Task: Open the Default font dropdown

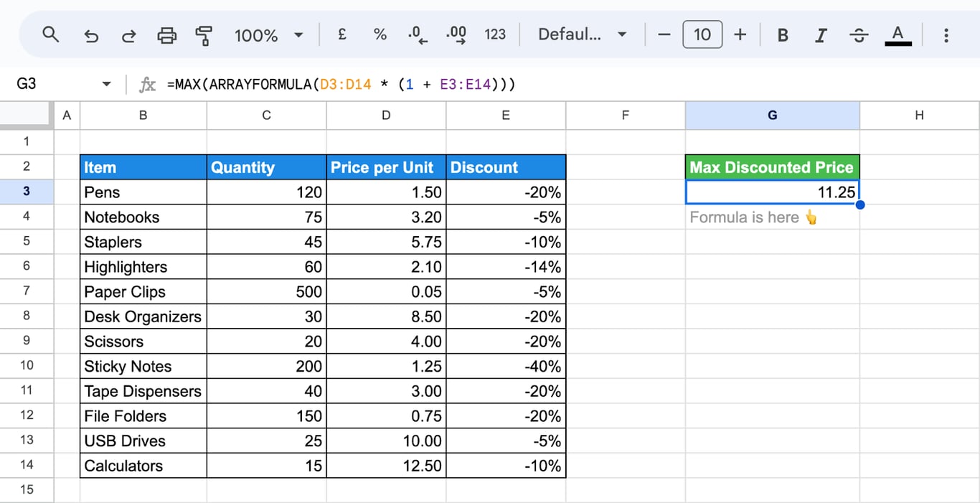Action: point(583,34)
